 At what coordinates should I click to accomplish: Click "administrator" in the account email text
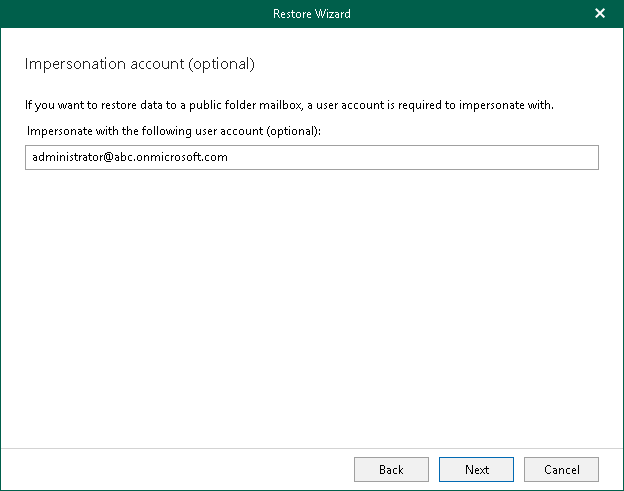point(64,157)
